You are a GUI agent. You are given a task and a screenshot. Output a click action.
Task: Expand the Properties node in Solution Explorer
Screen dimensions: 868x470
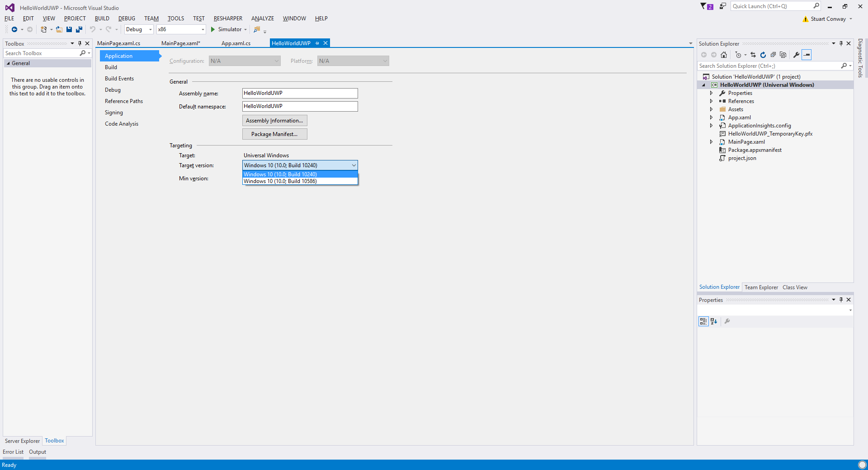pos(711,93)
